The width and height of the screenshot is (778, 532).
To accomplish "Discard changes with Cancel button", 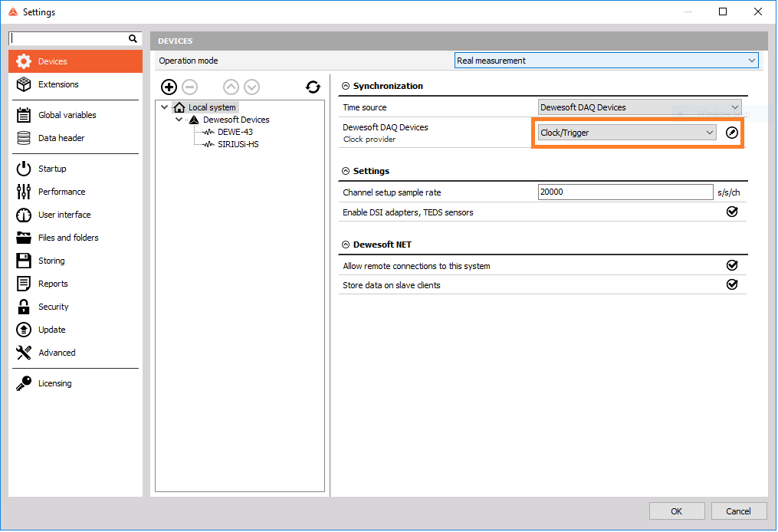I will point(738,511).
